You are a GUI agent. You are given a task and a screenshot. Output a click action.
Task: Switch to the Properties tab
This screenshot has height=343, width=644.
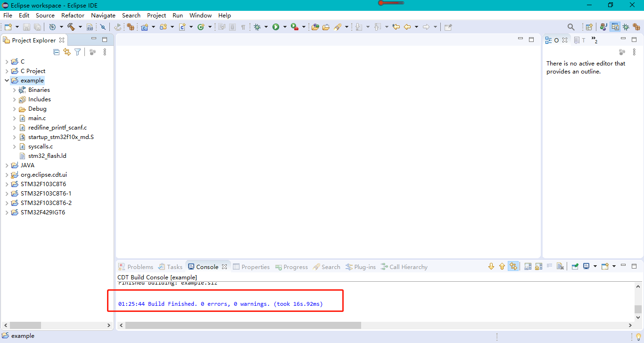[x=251, y=267]
